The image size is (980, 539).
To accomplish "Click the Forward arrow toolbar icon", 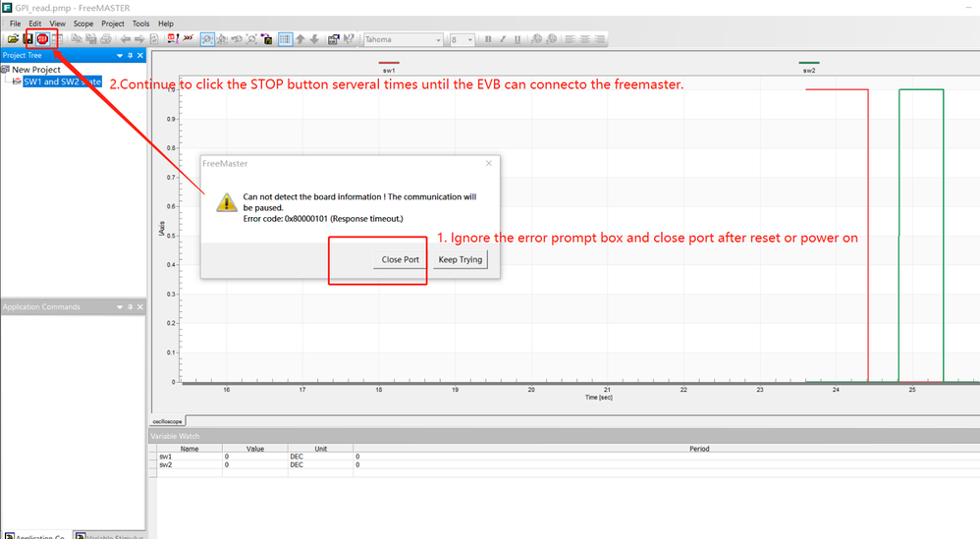I will tap(139, 38).
